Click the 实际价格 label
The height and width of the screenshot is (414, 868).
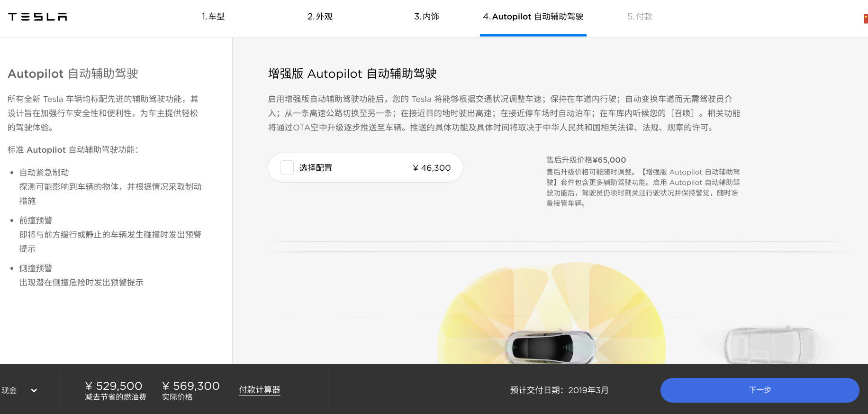coord(177,397)
